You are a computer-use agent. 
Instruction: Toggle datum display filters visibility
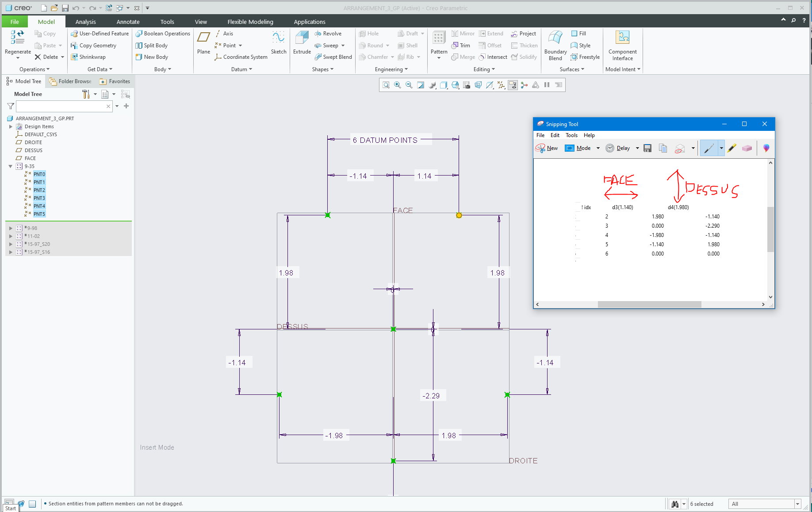(501, 84)
